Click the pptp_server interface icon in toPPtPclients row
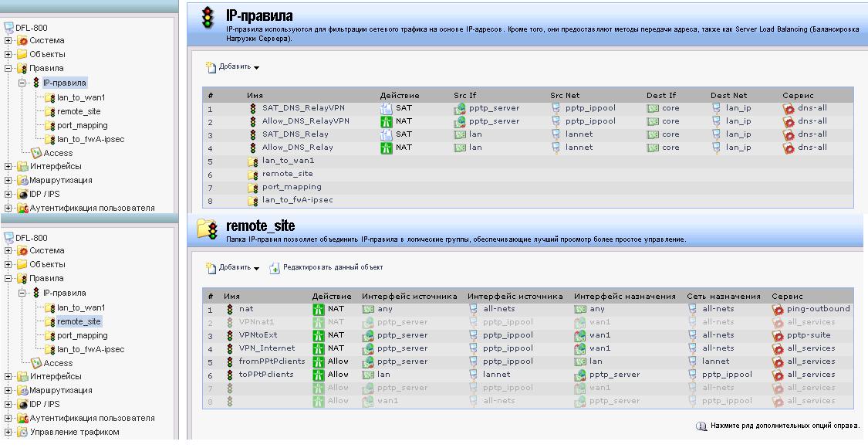This screenshot has height=448, width=868. (x=581, y=375)
